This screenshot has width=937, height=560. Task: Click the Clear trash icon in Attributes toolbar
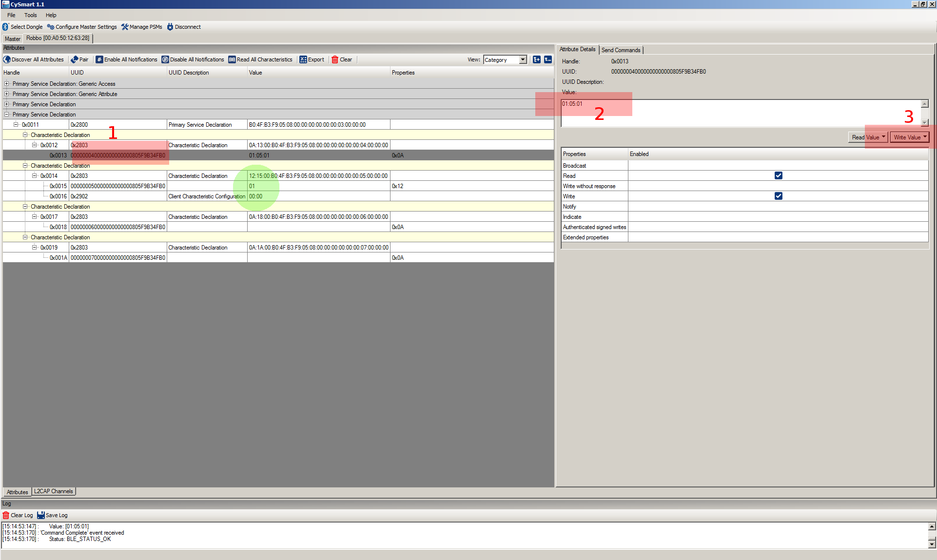335,59
